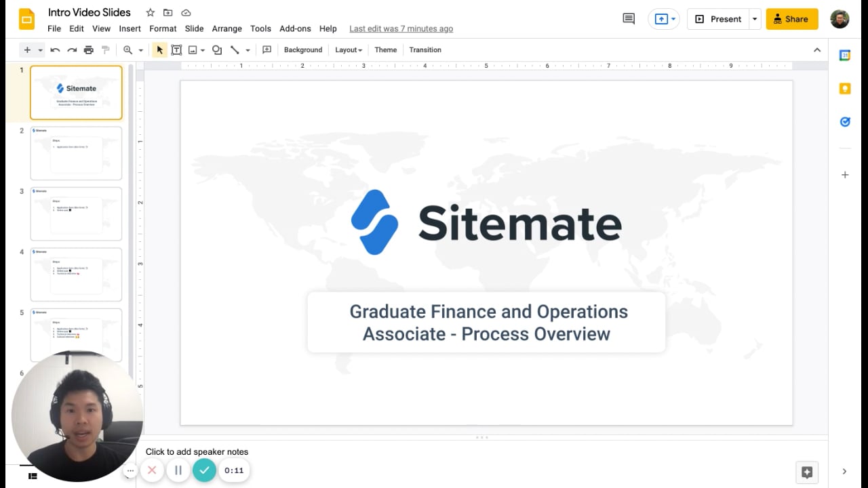Click the Undo arrow in the toolbar
This screenshot has width=868, height=488.
pos(55,50)
